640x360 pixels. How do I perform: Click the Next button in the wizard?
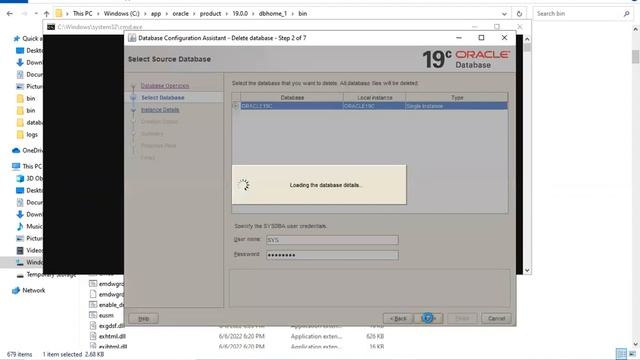point(428,318)
